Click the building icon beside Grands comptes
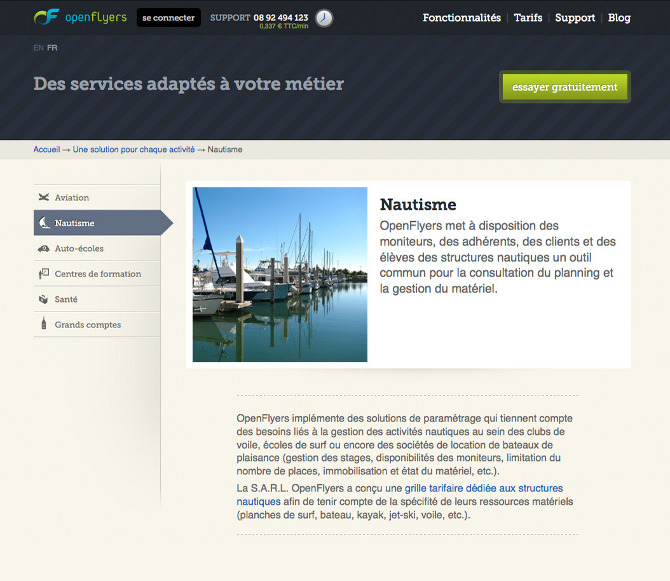The width and height of the screenshot is (670, 581). 44,323
